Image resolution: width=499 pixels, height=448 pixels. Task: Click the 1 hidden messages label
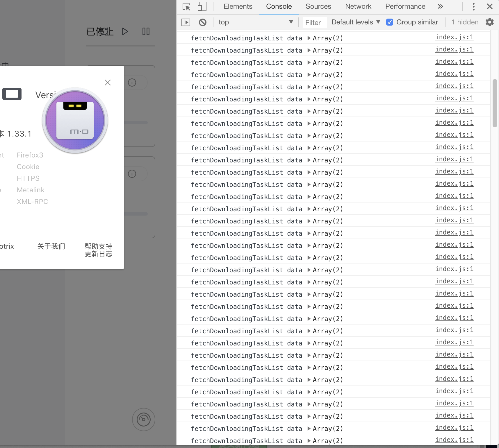(x=465, y=22)
